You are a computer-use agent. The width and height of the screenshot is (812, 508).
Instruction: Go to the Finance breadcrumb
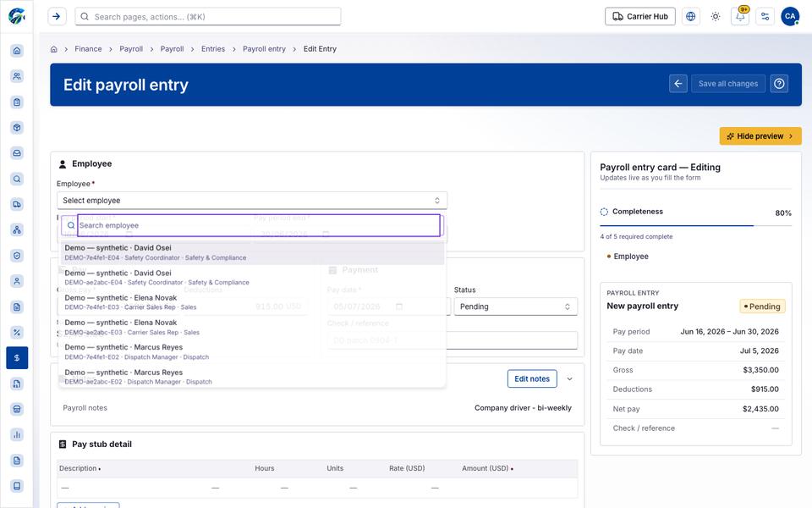click(88, 49)
